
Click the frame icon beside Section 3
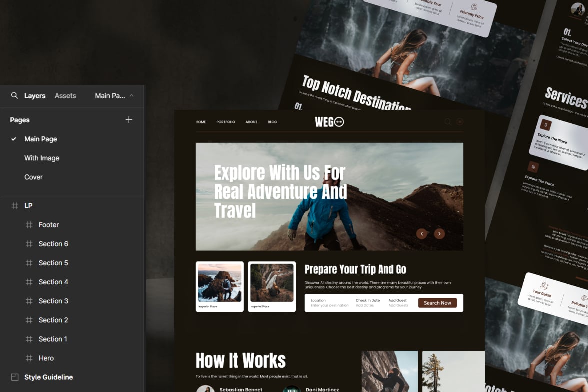29,301
